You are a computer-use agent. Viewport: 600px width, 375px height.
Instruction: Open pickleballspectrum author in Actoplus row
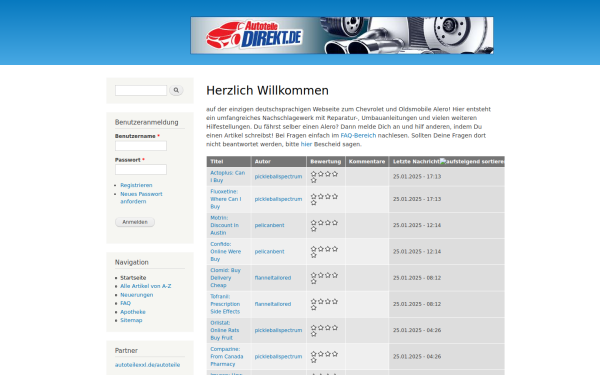click(x=278, y=176)
